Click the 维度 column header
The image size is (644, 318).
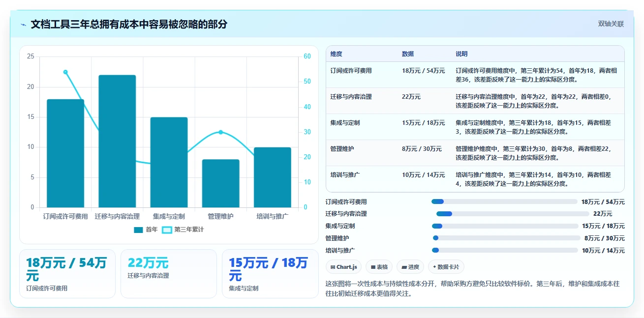tap(337, 54)
